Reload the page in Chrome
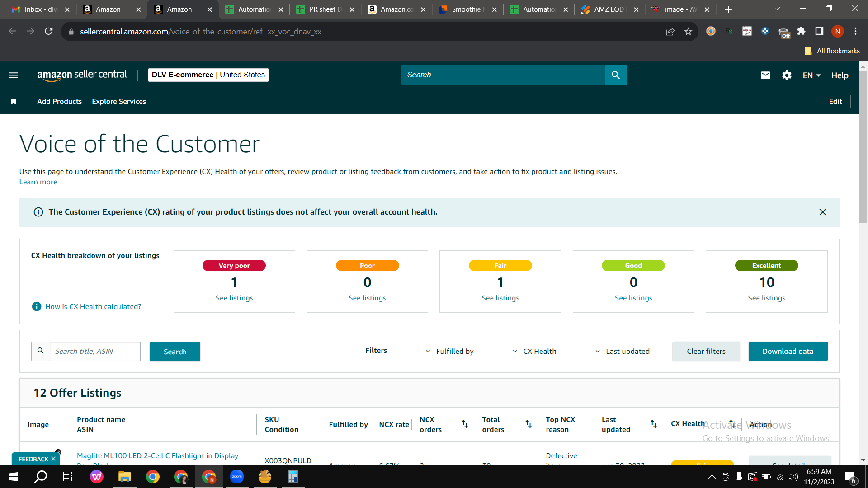Screen dimensions: 868x488 (49, 31)
